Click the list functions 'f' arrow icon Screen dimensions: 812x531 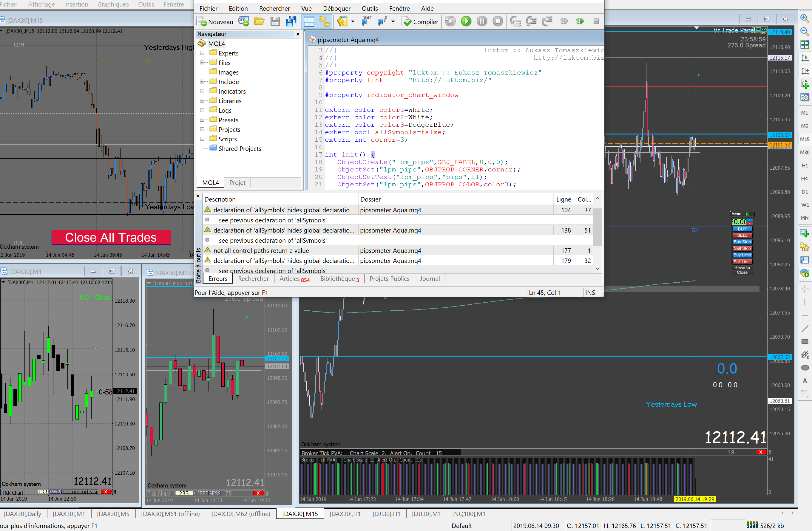[x=382, y=21]
